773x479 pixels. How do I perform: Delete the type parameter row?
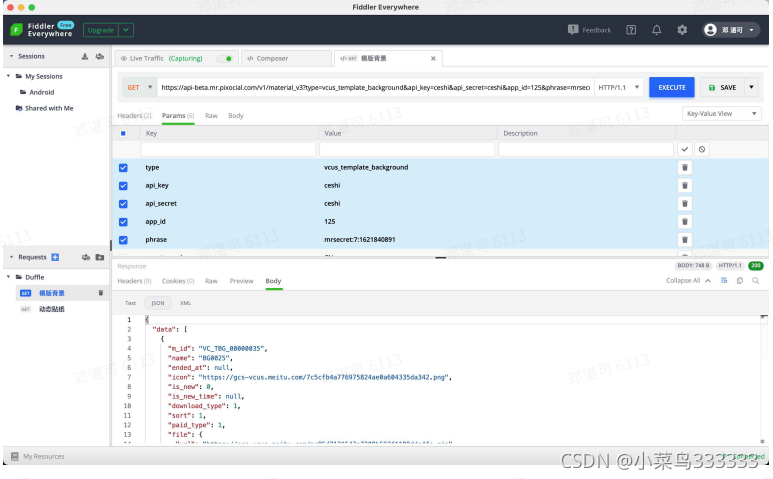pyautogui.click(x=685, y=168)
